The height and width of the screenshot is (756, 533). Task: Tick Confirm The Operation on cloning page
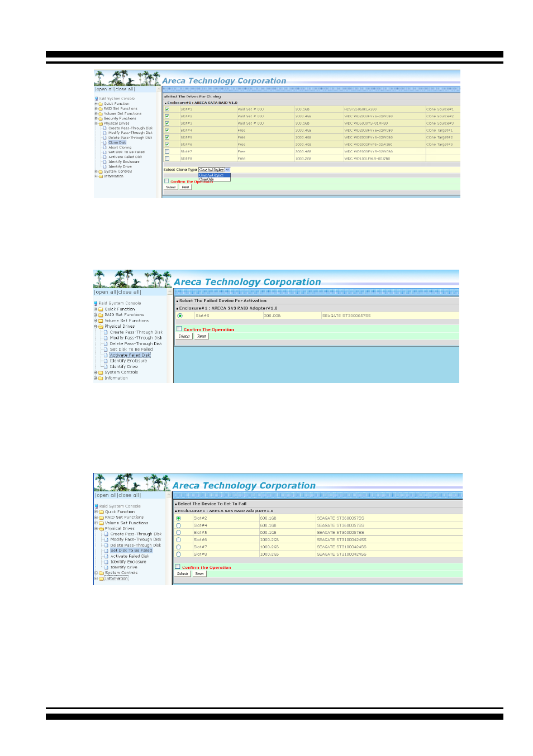tap(166, 181)
